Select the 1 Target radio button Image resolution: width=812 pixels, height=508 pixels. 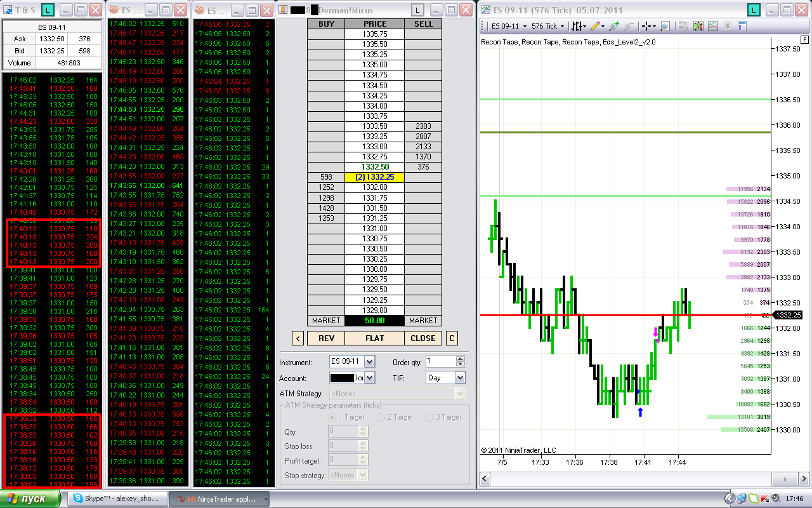click(332, 417)
